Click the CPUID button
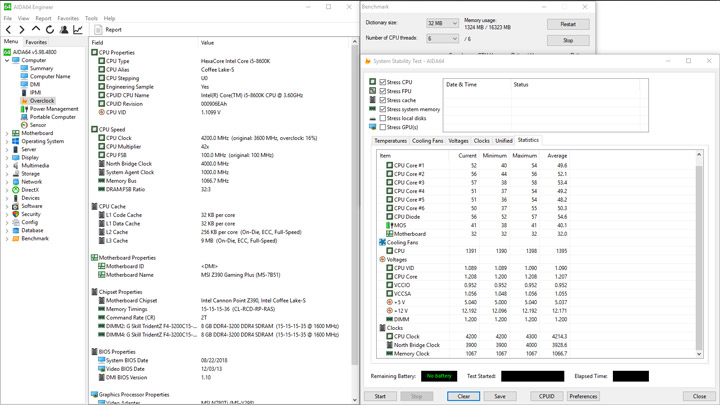 coord(546,396)
